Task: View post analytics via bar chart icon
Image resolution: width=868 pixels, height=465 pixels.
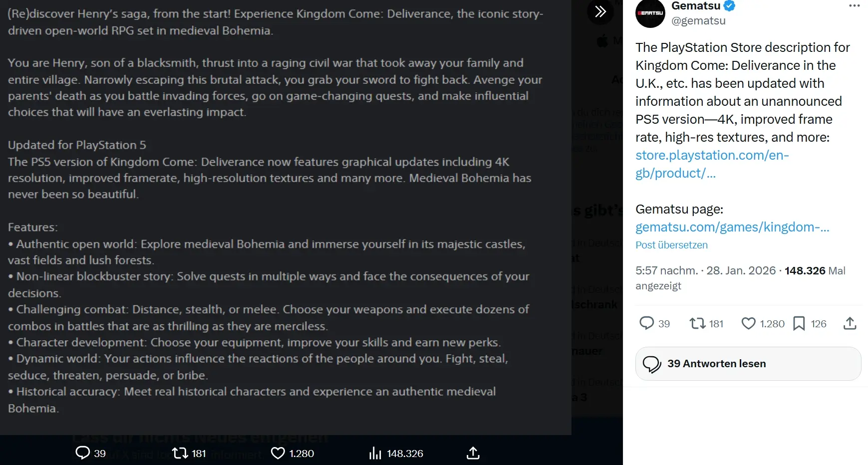Action: (x=375, y=453)
